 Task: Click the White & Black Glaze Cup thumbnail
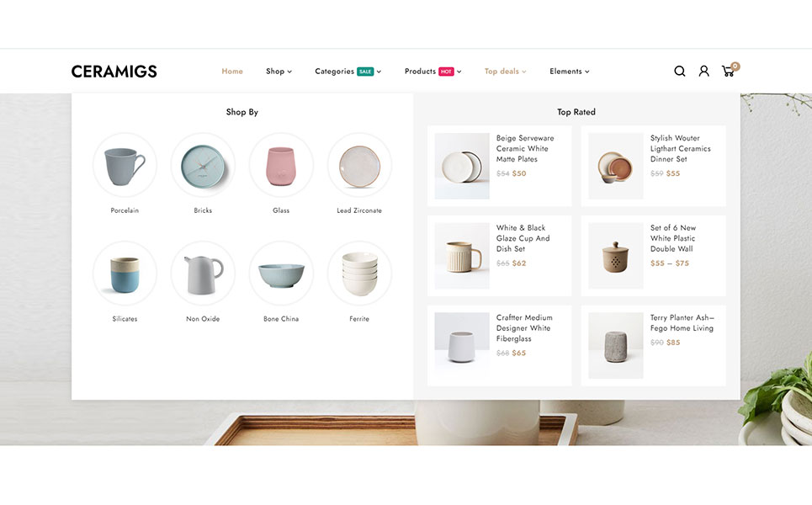click(x=462, y=256)
